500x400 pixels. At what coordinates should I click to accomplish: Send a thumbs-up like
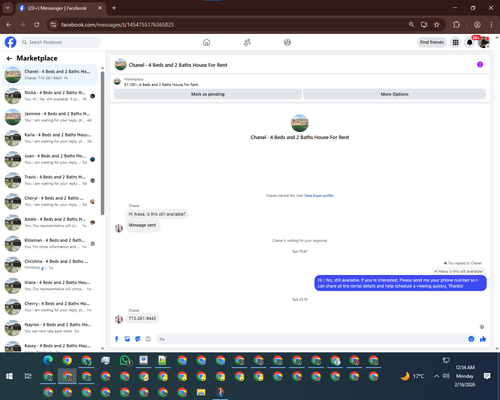(x=483, y=339)
